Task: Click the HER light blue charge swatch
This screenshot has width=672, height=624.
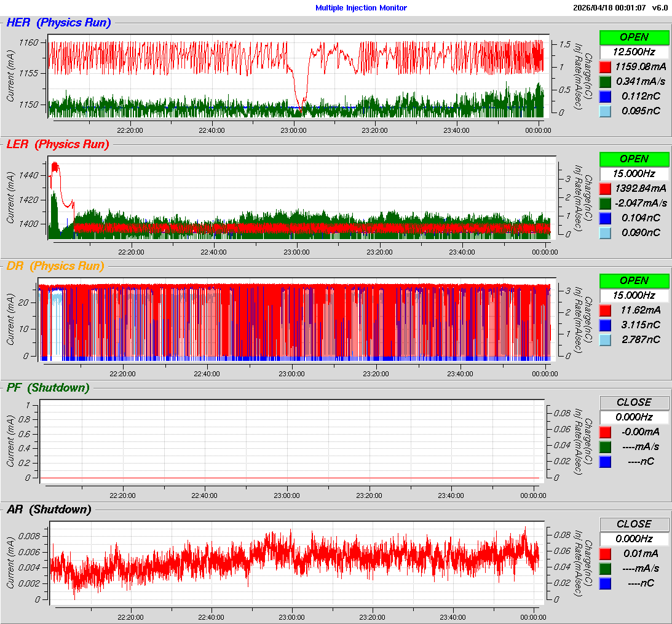Action: click(606, 111)
